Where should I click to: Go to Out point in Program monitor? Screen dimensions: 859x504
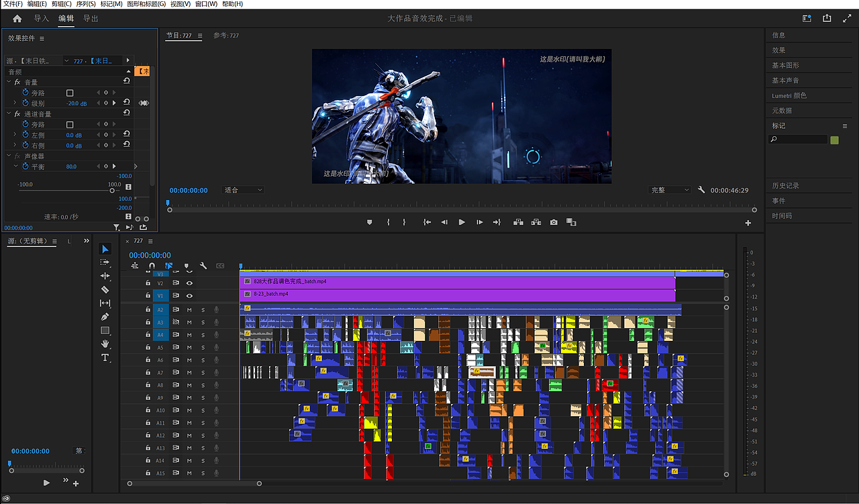coord(497,222)
